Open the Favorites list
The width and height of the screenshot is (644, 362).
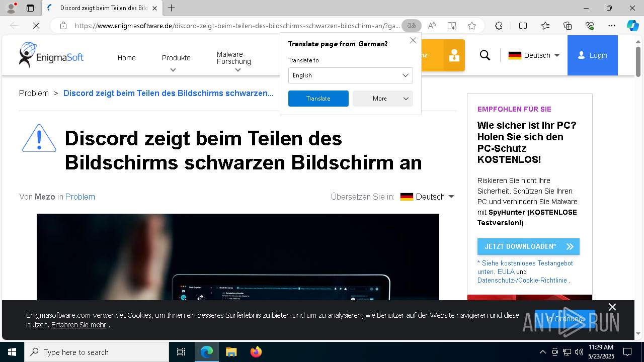click(545, 26)
